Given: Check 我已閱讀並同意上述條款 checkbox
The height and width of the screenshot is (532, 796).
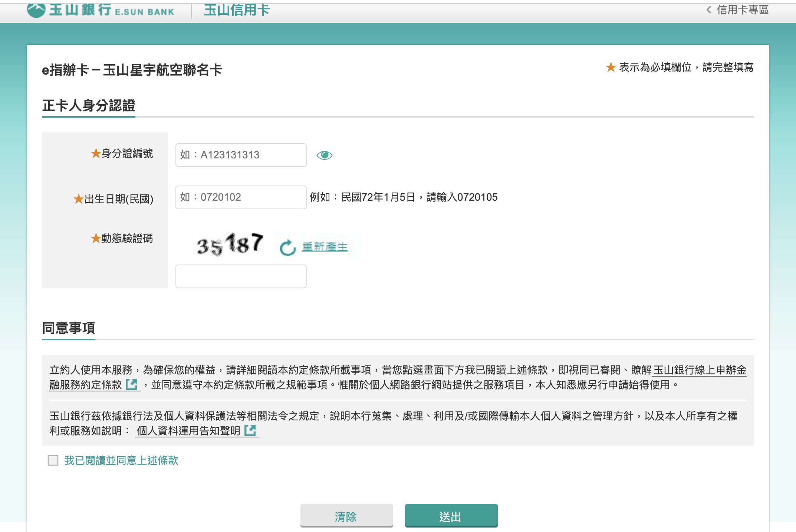Looking at the screenshot, I should click(x=53, y=460).
